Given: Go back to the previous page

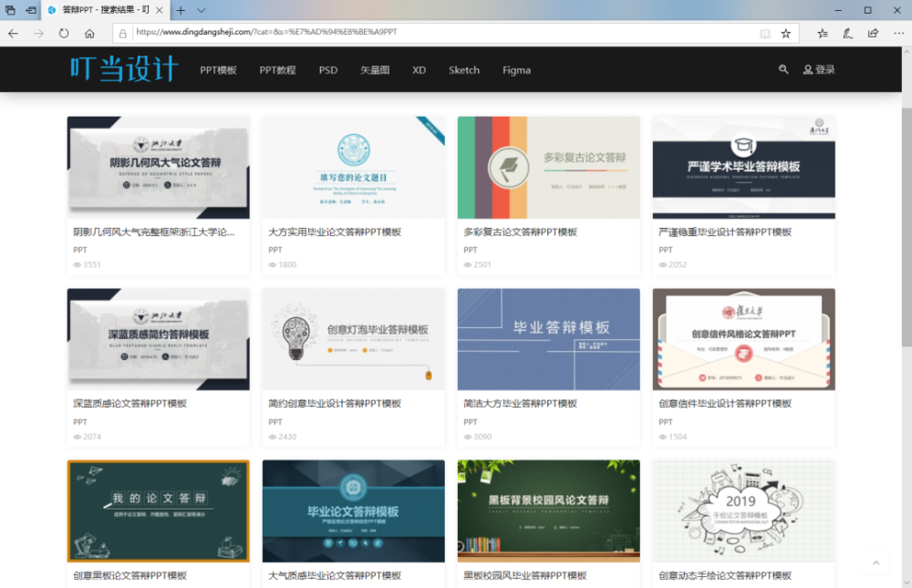Looking at the screenshot, I should [13, 34].
